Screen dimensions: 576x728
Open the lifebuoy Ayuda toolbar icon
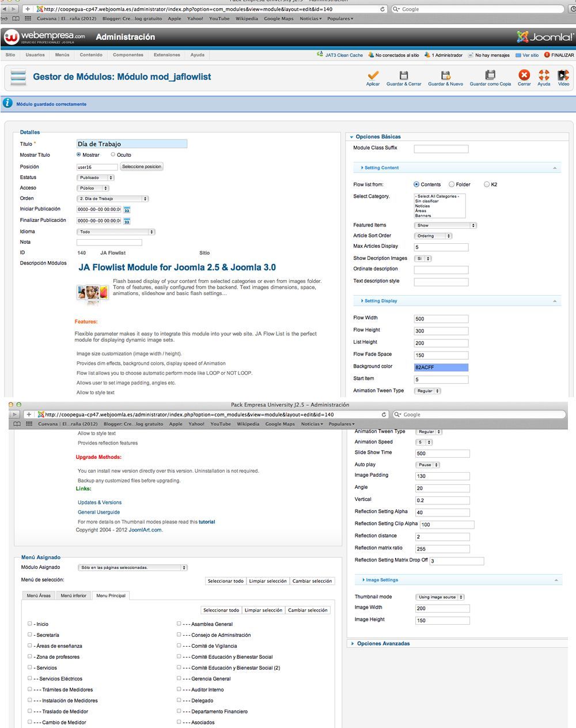(x=544, y=75)
